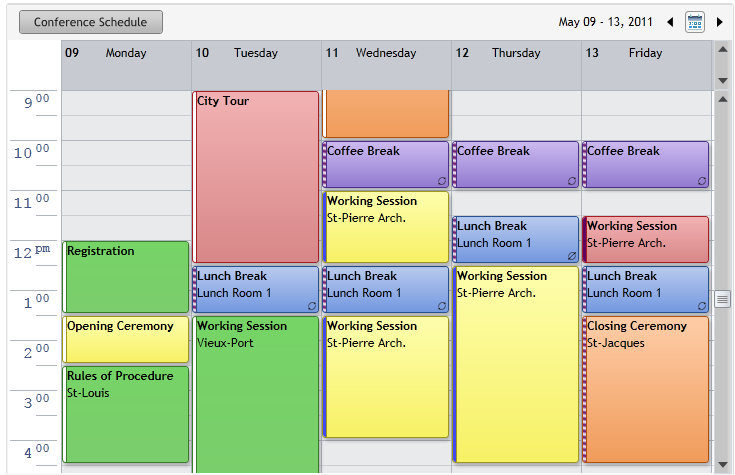The height and width of the screenshot is (475, 735).
Task: Click scrollbar down arrow at bottom
Action: point(722,464)
